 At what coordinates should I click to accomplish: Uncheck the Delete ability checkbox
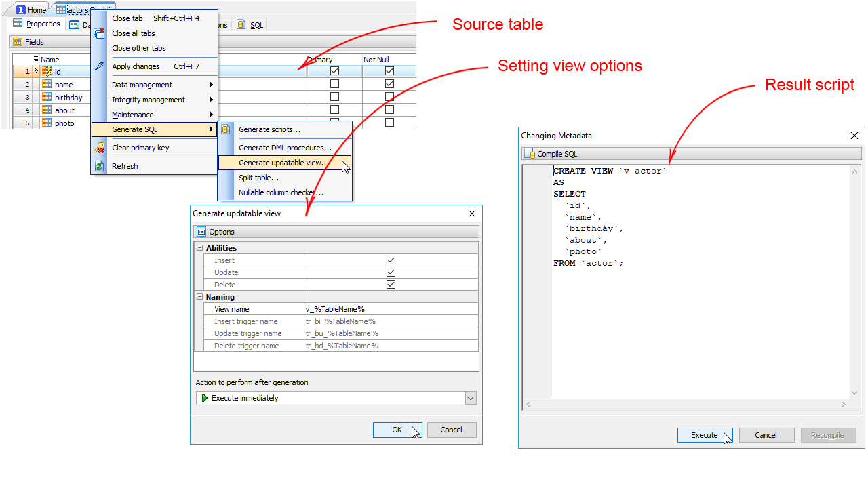[391, 285]
